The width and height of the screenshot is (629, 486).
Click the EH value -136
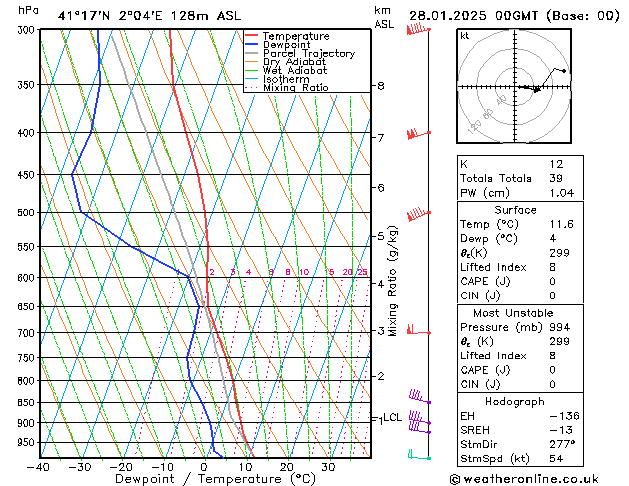[564, 416]
